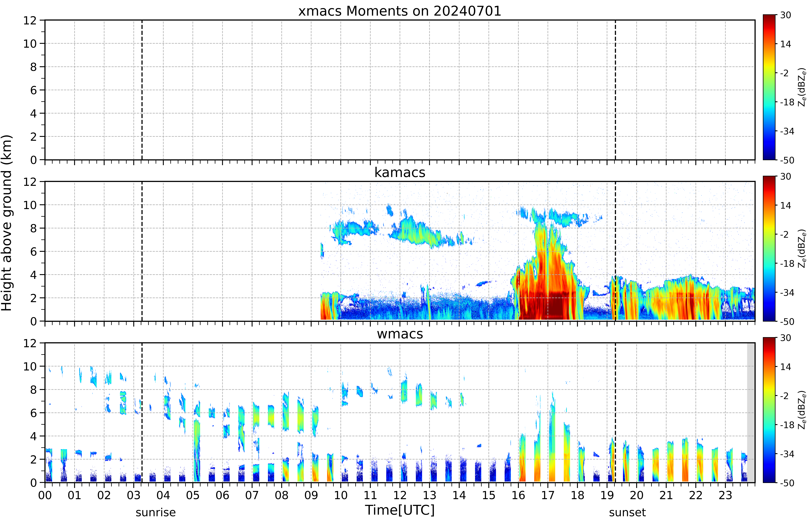This screenshot has width=812, height=524.
Task: Click the "-50" tick on the wmacs colorbar
Action: (787, 483)
